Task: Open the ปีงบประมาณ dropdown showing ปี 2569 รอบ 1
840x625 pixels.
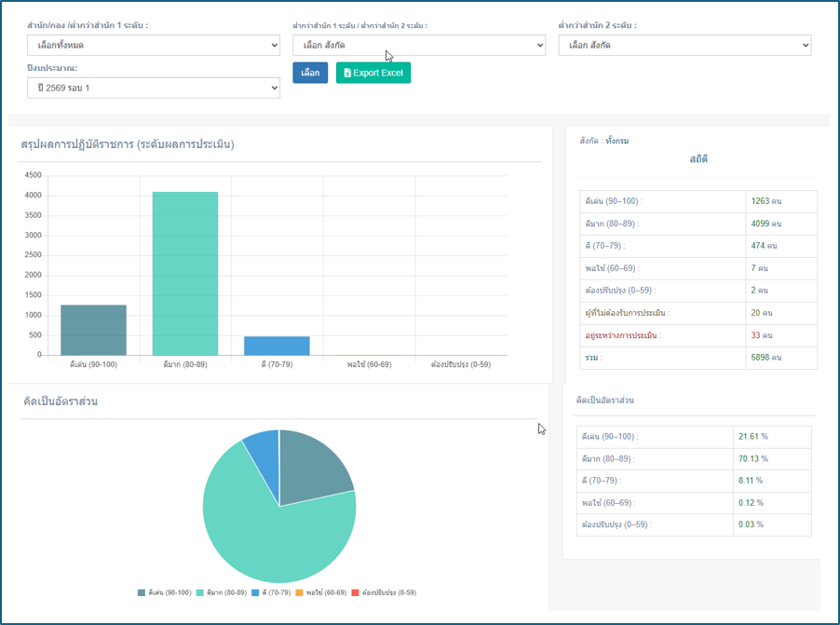Action: pyautogui.click(x=154, y=88)
